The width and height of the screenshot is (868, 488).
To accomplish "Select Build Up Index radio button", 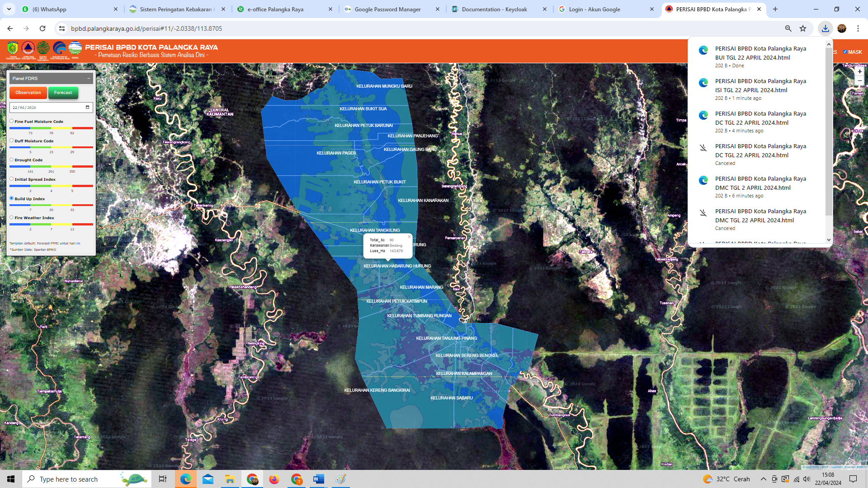I will [x=12, y=198].
